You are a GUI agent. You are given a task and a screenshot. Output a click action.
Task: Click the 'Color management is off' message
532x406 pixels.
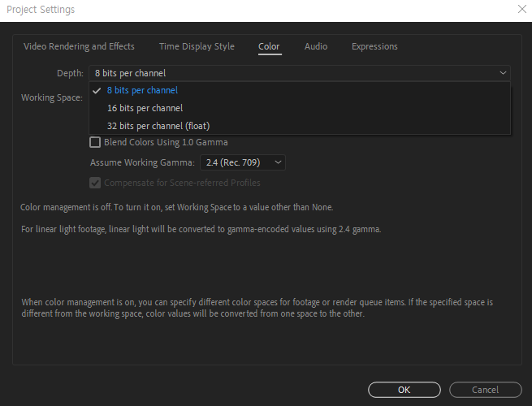[x=177, y=207]
